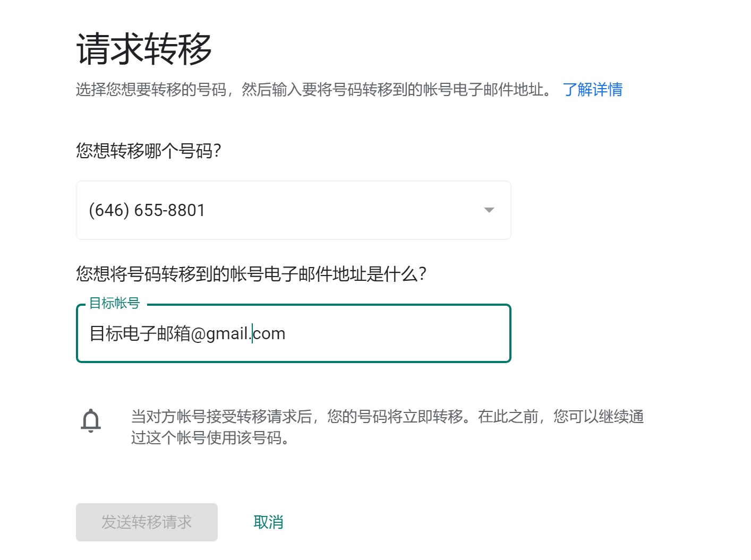Viewport: 751px width, 560px height.
Task: Cancel the transfer with 取消
Action: [268, 522]
